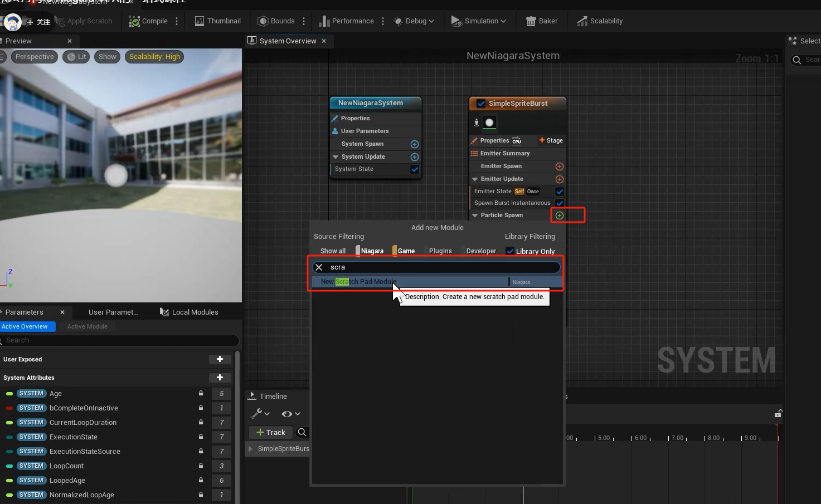
Task: Open Compile options menu dots
Action: coord(177,21)
